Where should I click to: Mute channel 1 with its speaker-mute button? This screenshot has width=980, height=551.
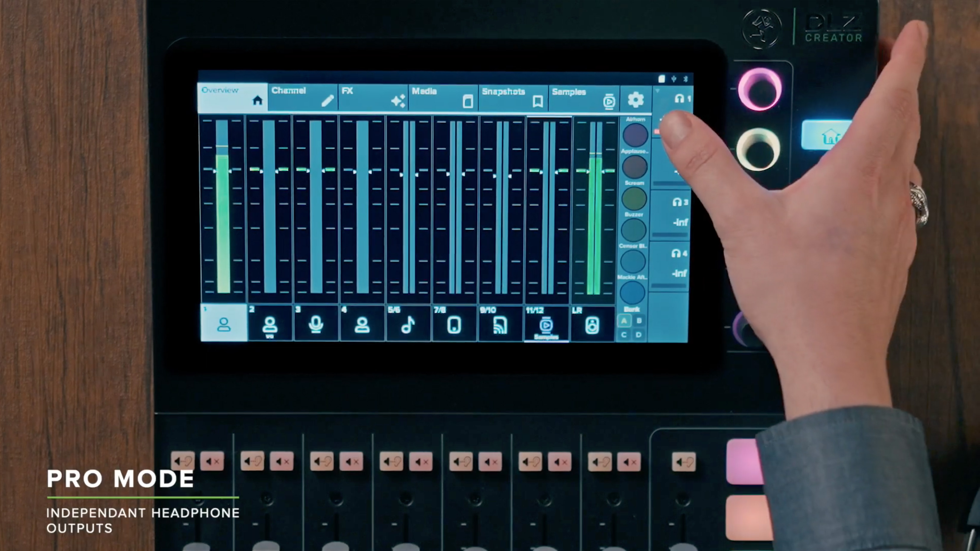213,461
